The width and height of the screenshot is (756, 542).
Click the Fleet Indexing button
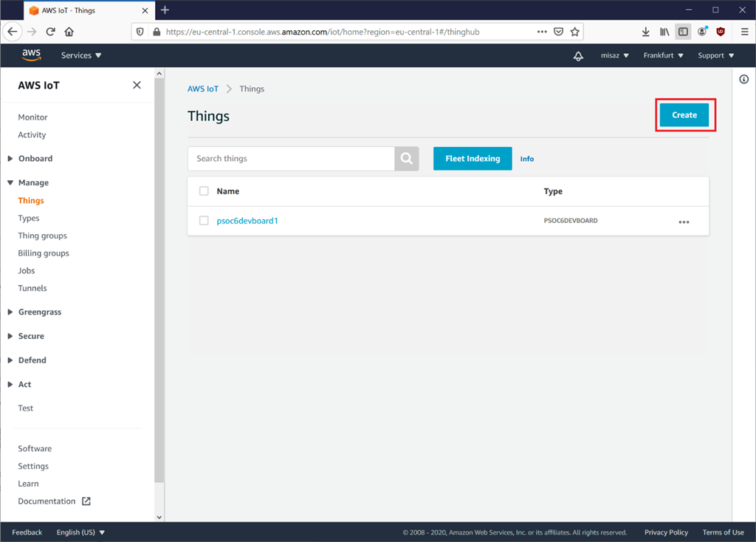472,159
